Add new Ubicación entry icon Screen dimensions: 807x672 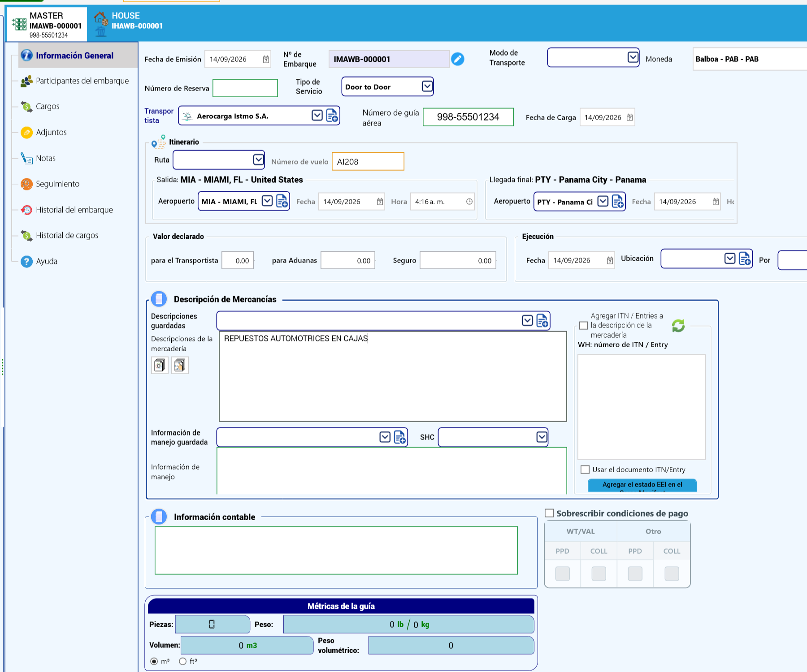pos(745,258)
